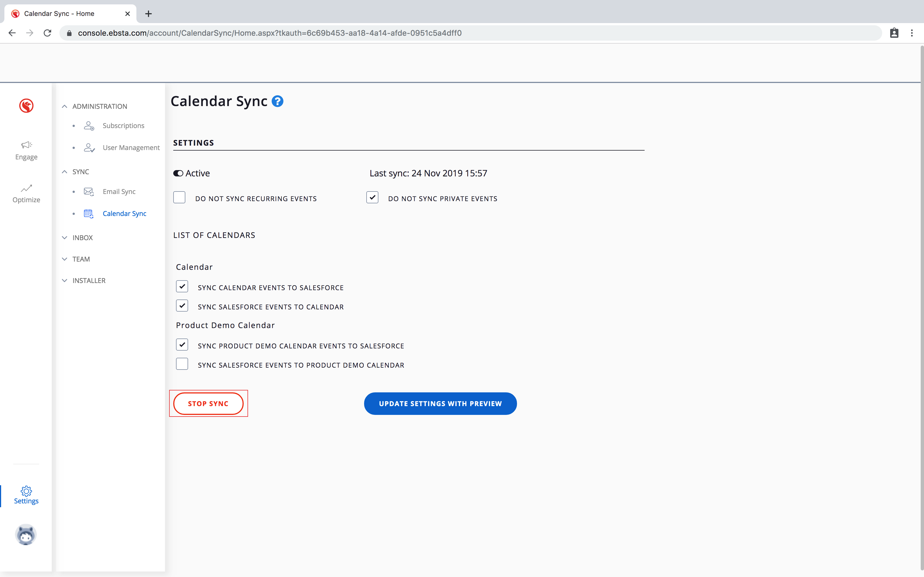Expand the Installer section

click(x=65, y=281)
